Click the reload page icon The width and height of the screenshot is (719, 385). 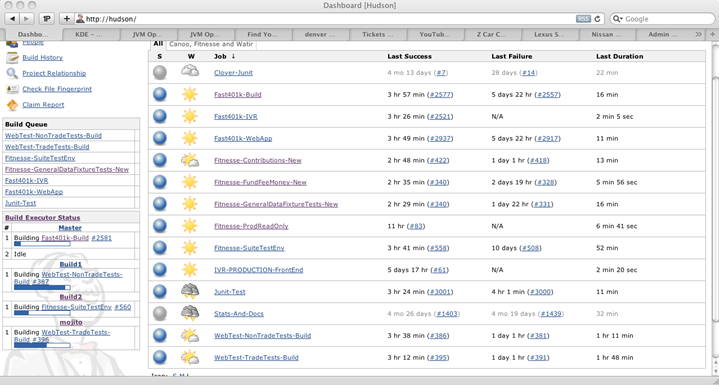point(597,19)
